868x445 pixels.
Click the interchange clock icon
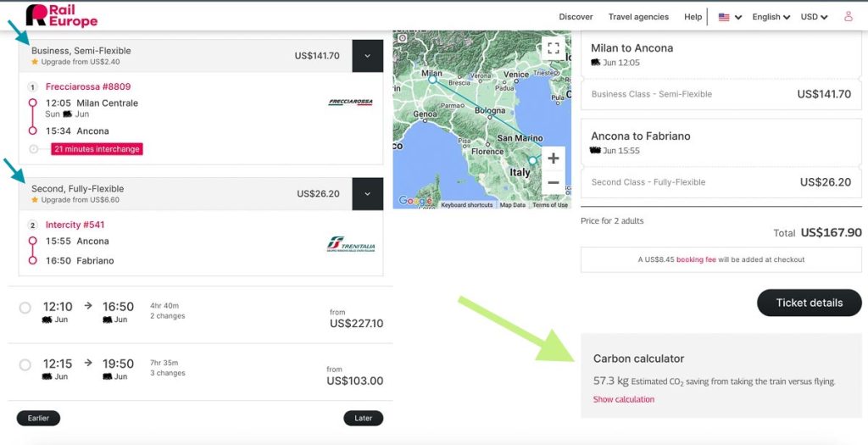[x=34, y=149]
